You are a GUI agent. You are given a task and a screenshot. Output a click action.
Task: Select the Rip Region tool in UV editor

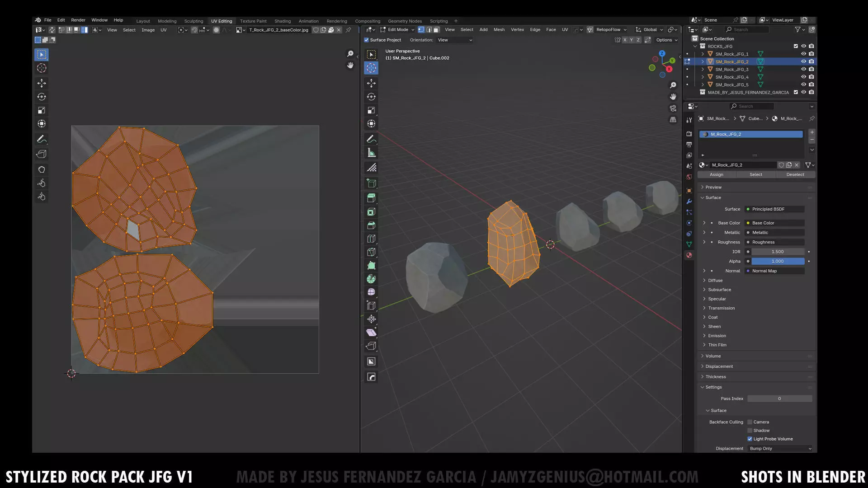point(42,154)
